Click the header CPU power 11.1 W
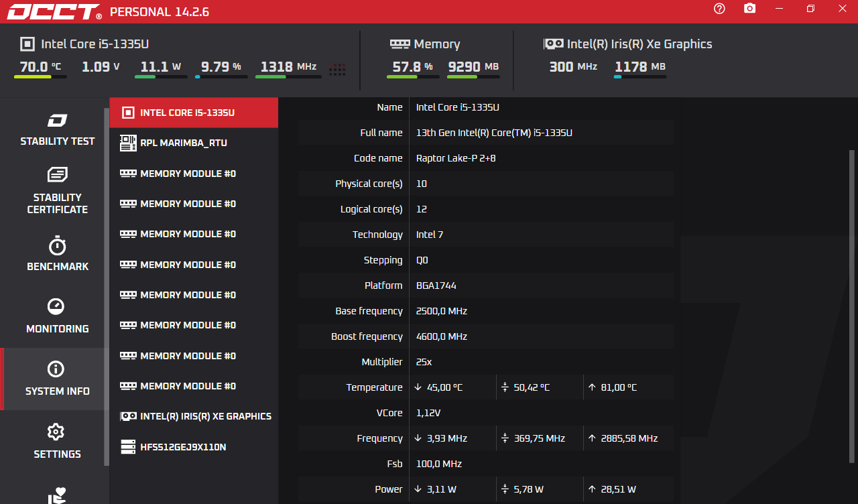The height and width of the screenshot is (504, 858). tap(161, 67)
